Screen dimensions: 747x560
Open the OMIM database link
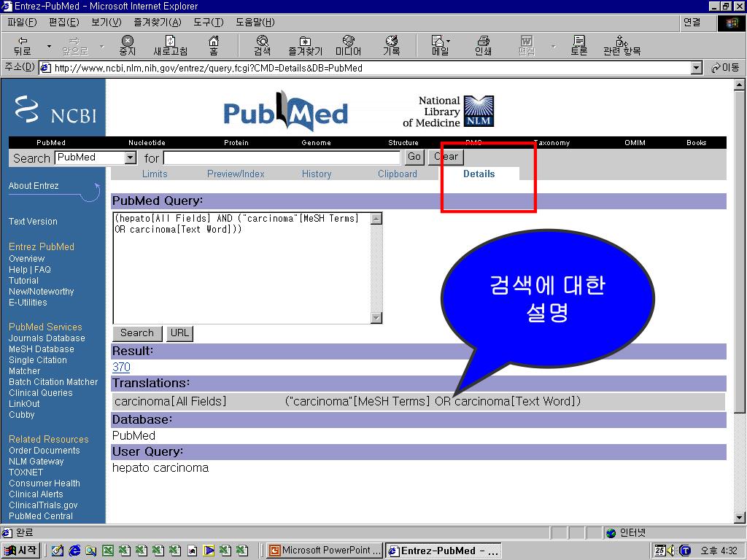click(x=635, y=142)
